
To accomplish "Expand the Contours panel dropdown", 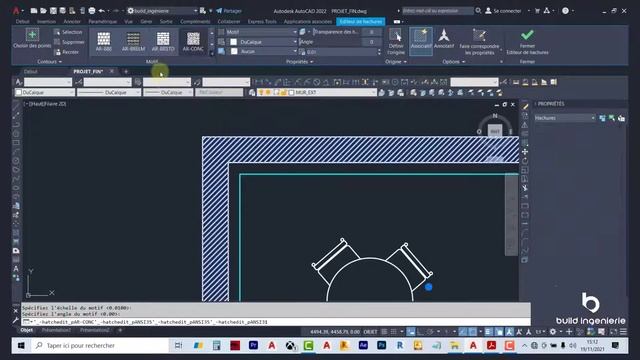I will tap(49, 62).
